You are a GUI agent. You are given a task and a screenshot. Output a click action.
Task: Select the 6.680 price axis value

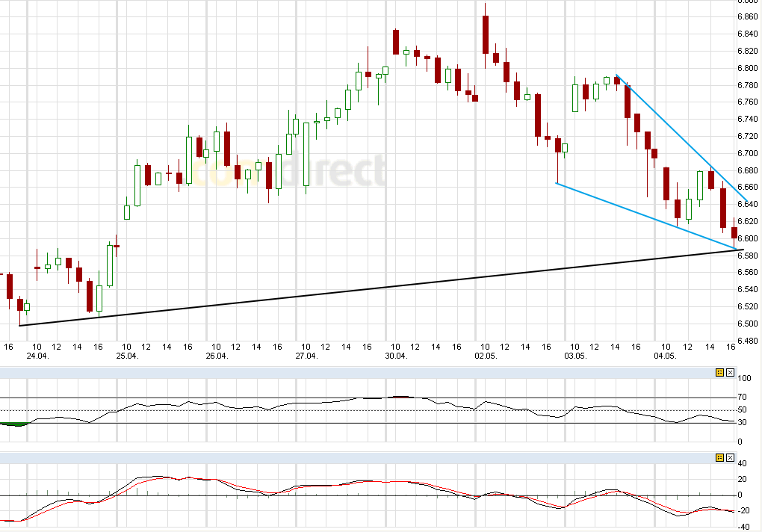tap(747, 170)
